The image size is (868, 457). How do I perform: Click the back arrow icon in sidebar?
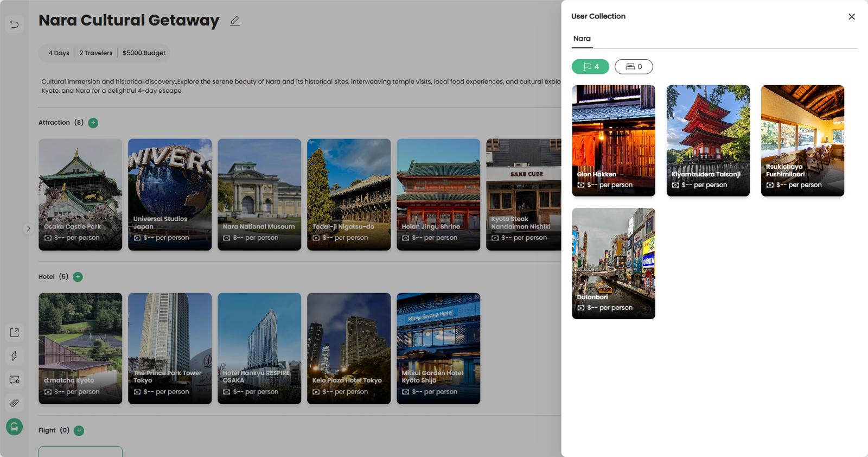15,24
